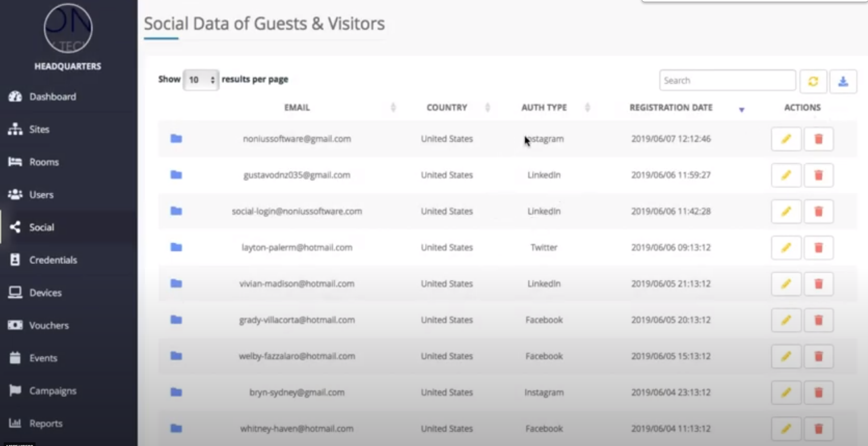Click the blue download export icon

[x=843, y=81]
